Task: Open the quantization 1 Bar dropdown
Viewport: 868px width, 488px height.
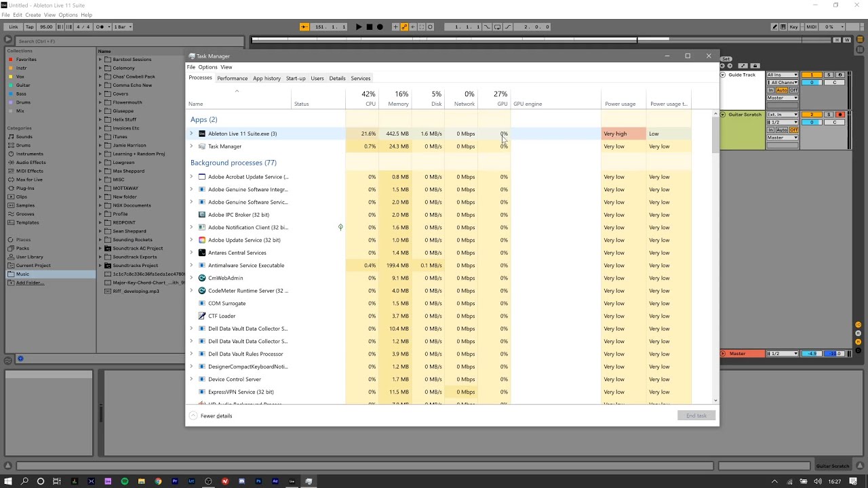Action: (123, 27)
